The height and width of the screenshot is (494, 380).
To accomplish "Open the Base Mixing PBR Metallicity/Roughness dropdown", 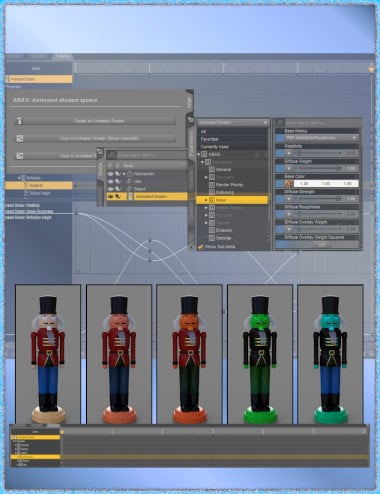I will tap(322, 137).
